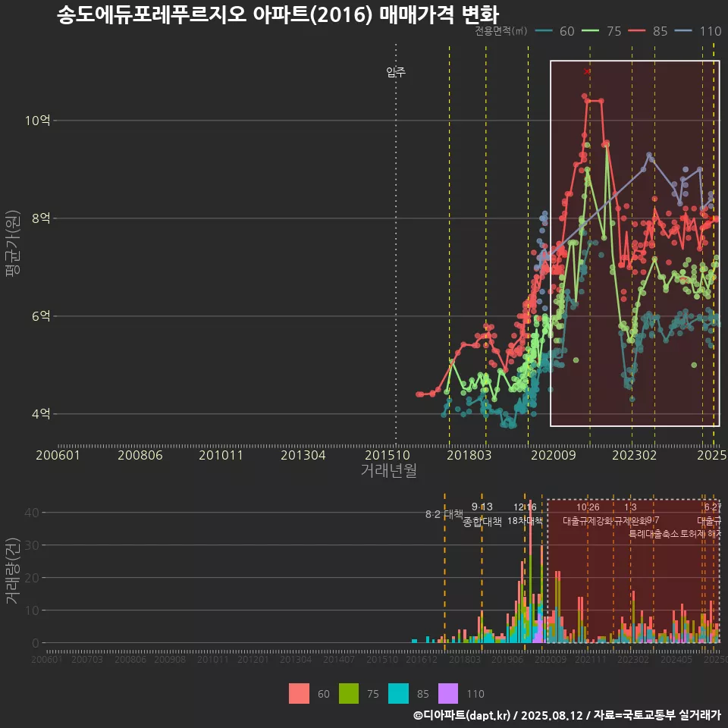This screenshot has height=728, width=728.
Task: Click the 10·26 date annotation
Action: 588,507
